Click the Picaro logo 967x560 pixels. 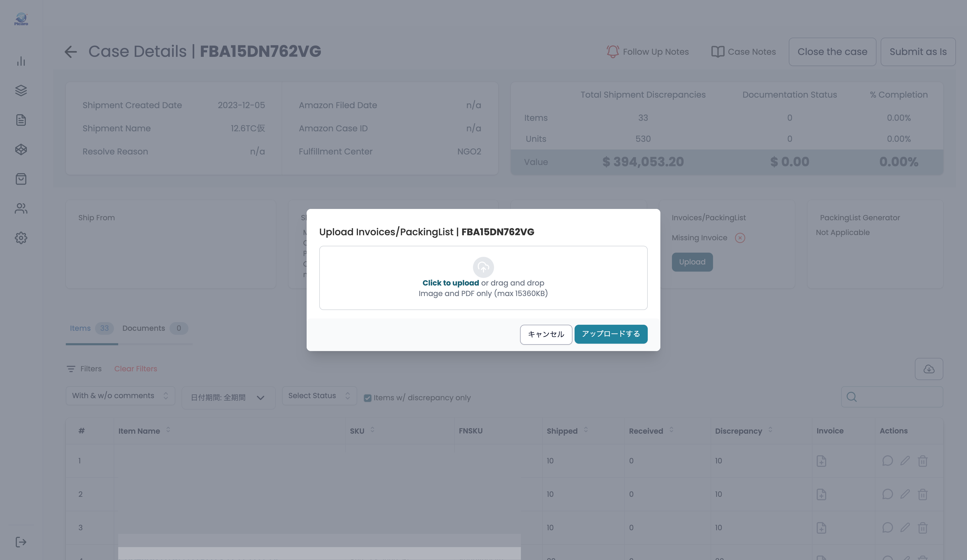tap(21, 19)
